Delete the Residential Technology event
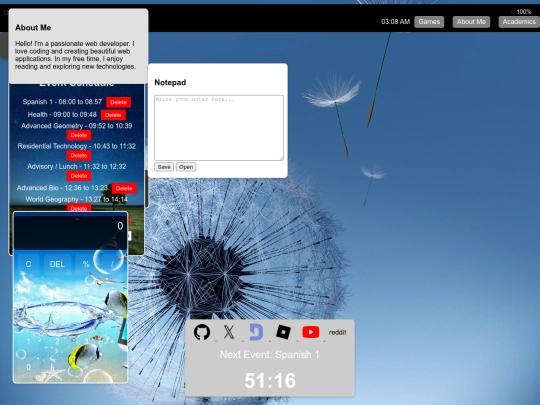Viewport: 540px width, 405px height. [79, 156]
